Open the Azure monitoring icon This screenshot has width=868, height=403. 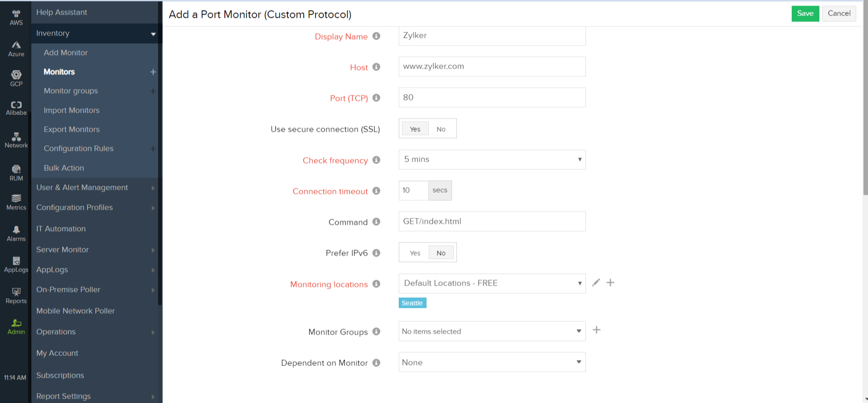point(16,49)
